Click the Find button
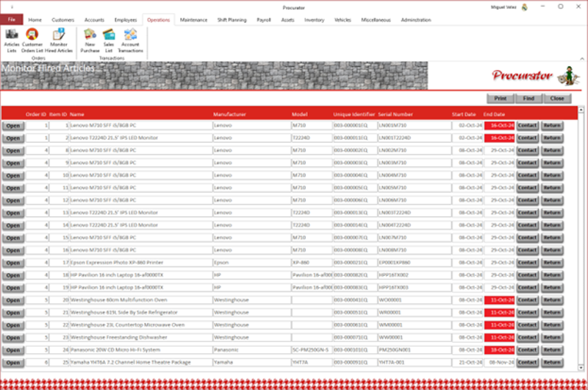Screen dimensions: 588x390 click(528, 98)
